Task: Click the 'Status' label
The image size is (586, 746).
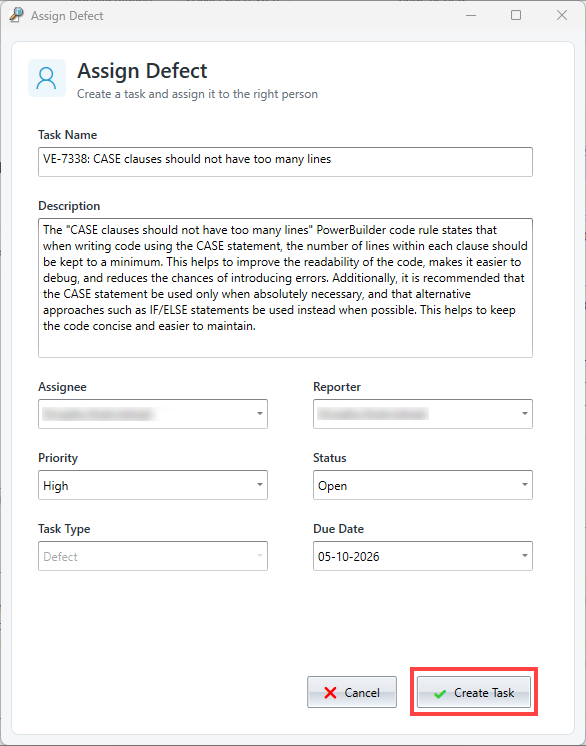Action: point(330,458)
